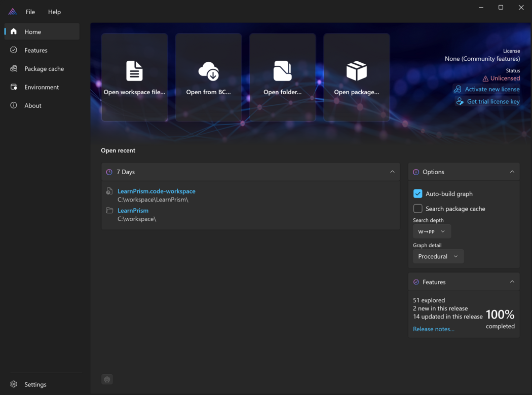Uncheck the Auto-build graph checkbox
The height and width of the screenshot is (395, 532).
[x=417, y=193]
